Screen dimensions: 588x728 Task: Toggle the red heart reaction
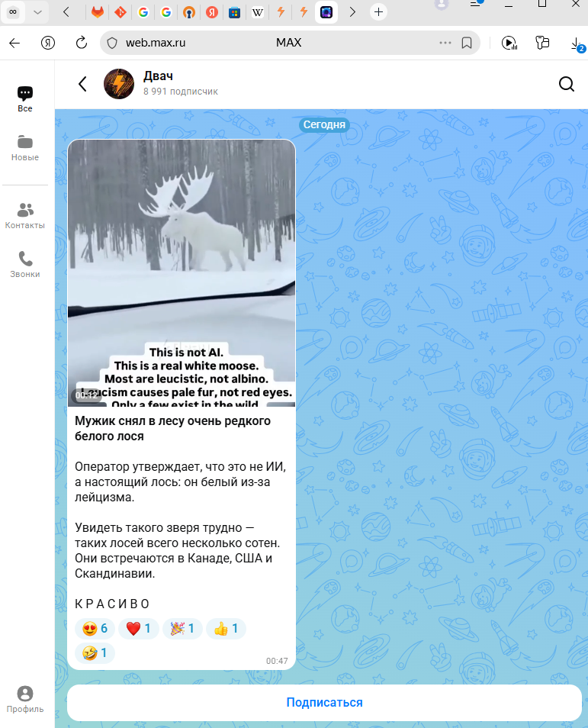(138, 629)
